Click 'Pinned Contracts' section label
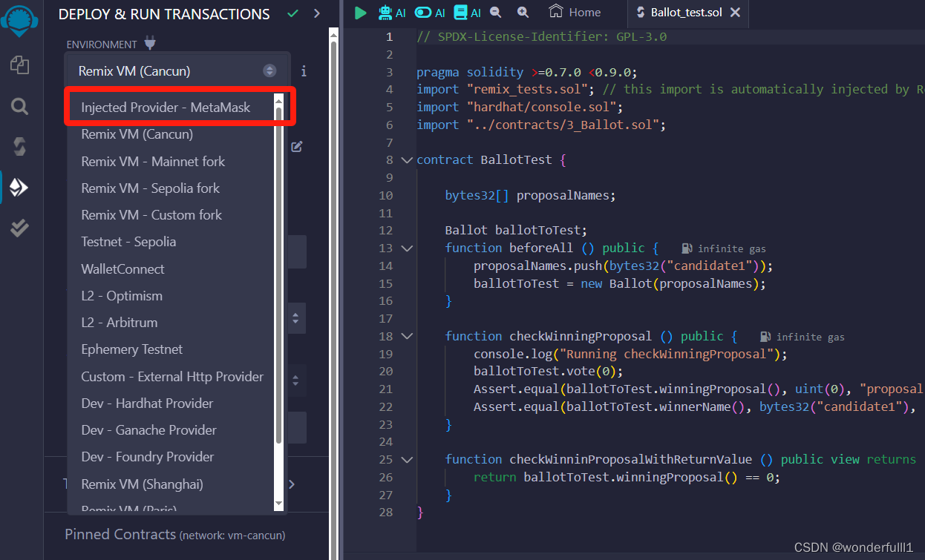 pos(120,534)
